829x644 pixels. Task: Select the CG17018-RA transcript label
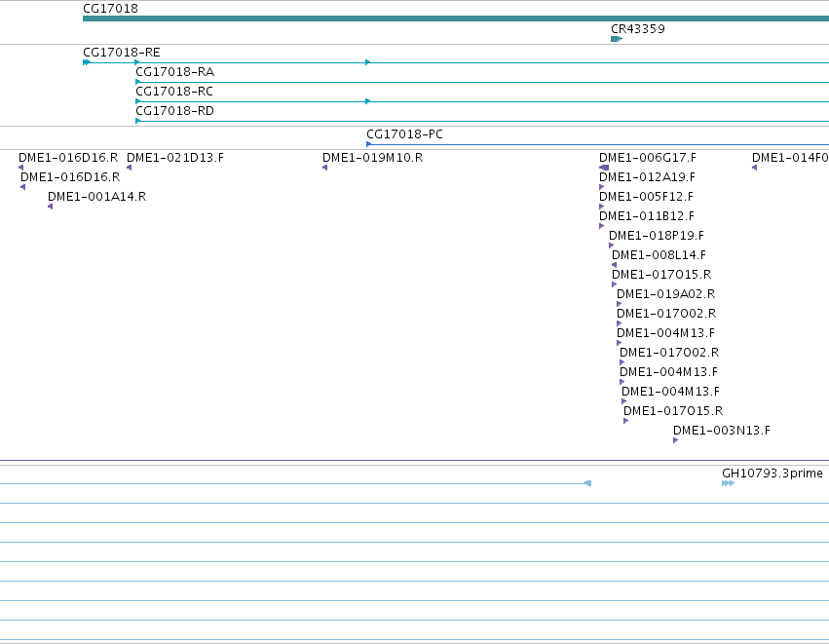tap(175, 72)
